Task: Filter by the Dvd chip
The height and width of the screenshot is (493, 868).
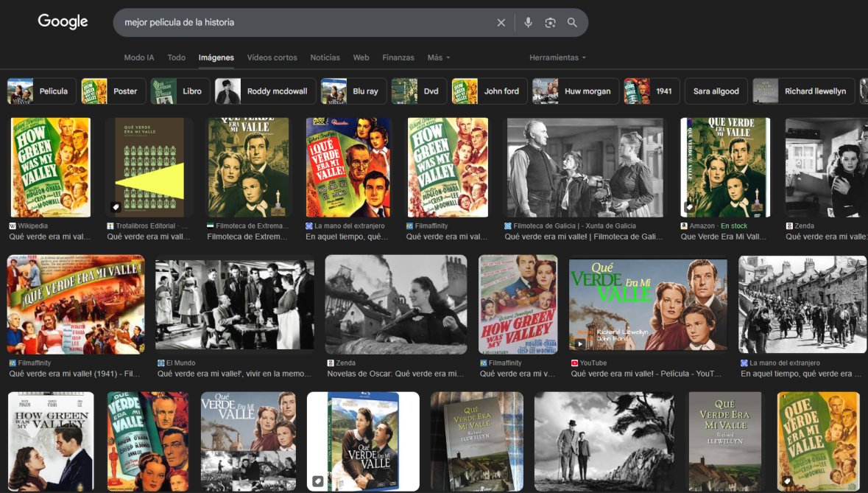Action: (x=418, y=91)
